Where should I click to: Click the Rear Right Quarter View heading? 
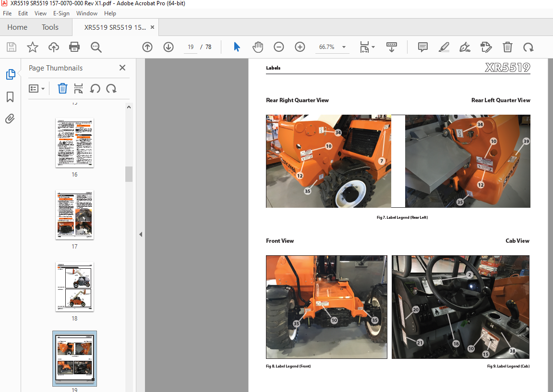(x=297, y=100)
